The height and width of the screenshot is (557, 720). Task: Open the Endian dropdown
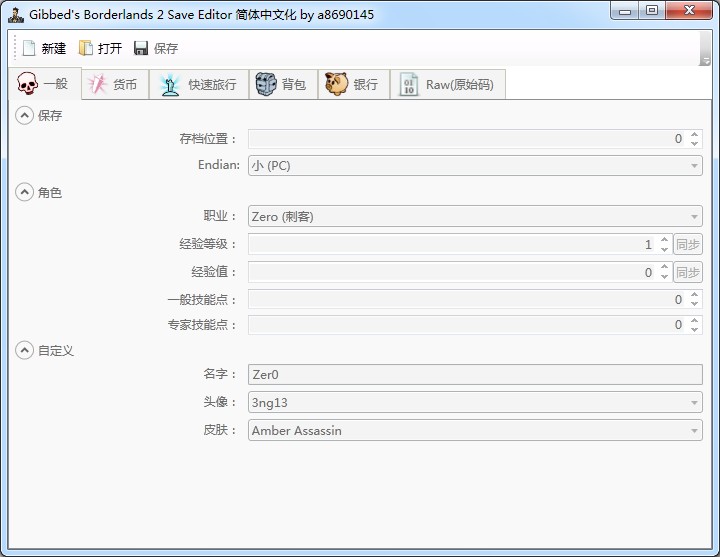[475, 165]
